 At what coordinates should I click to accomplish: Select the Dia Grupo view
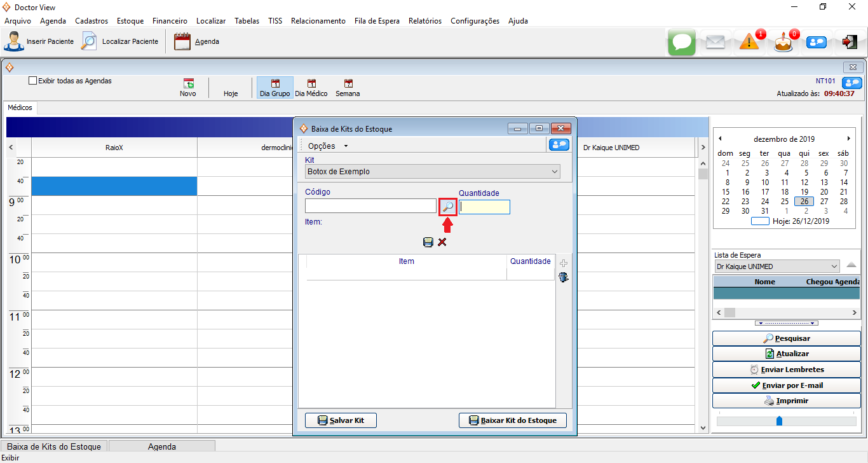pyautogui.click(x=275, y=88)
